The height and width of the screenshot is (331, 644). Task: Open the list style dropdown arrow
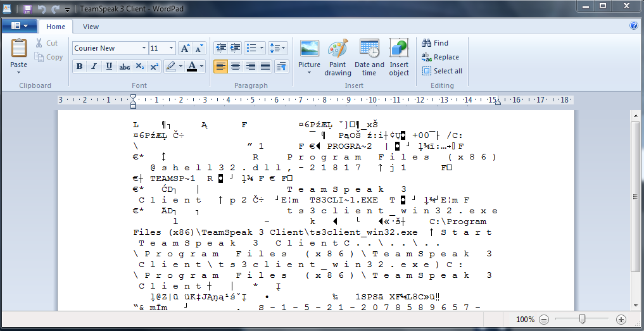(x=262, y=49)
